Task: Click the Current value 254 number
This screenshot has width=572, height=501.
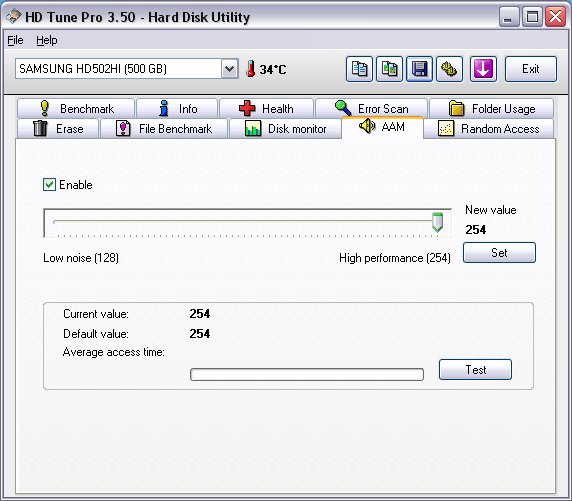Action: coord(200,313)
